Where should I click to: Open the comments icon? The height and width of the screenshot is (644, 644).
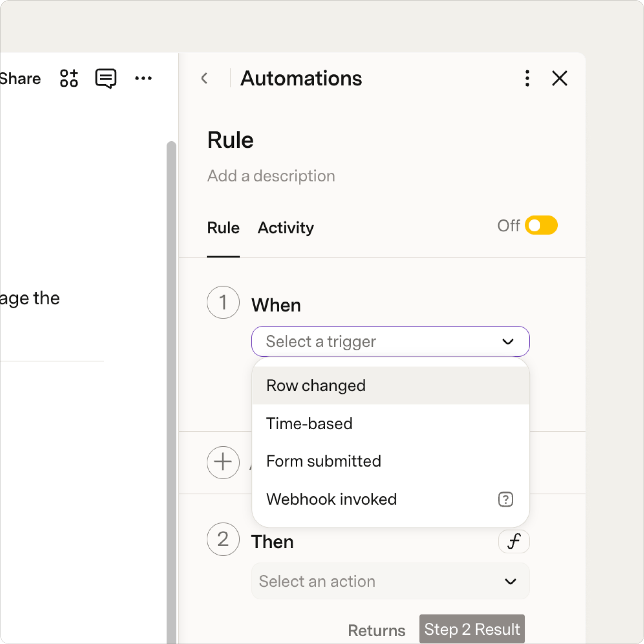coord(106,78)
